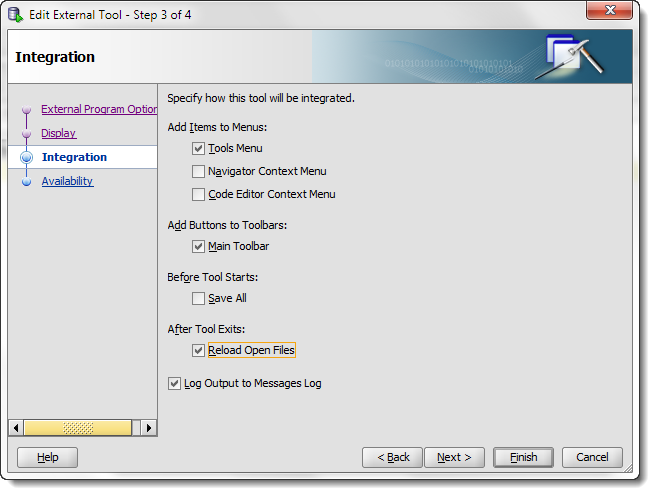655x495 pixels.
Task: Jump to the Availability step link
Action: 67,181
